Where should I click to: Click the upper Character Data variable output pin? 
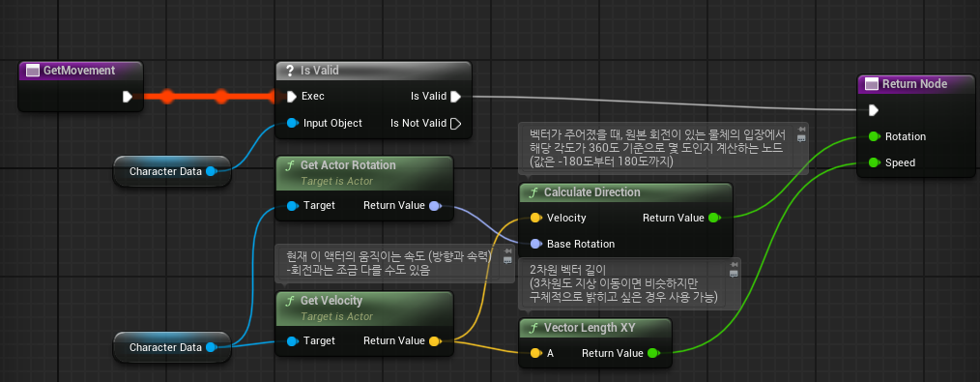pyautogui.click(x=212, y=171)
